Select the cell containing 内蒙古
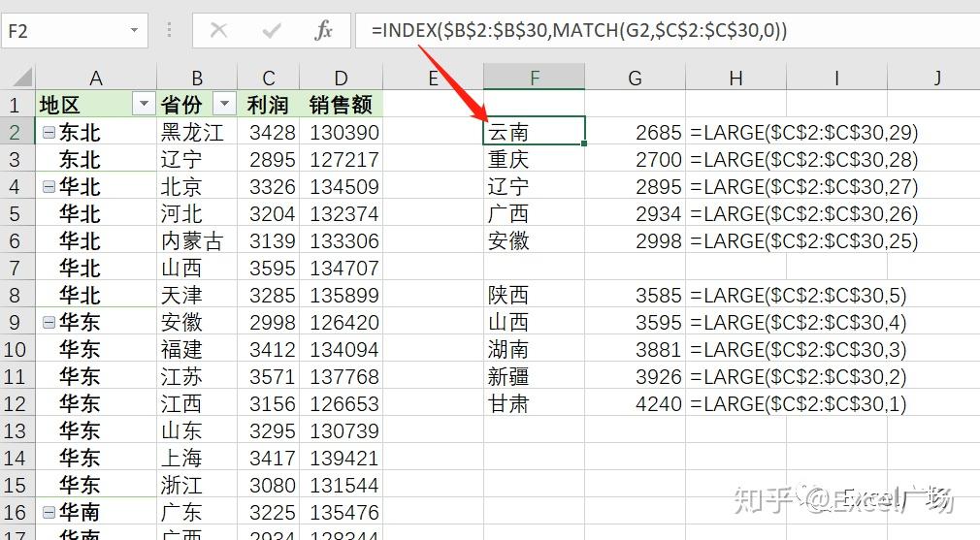 click(197, 240)
